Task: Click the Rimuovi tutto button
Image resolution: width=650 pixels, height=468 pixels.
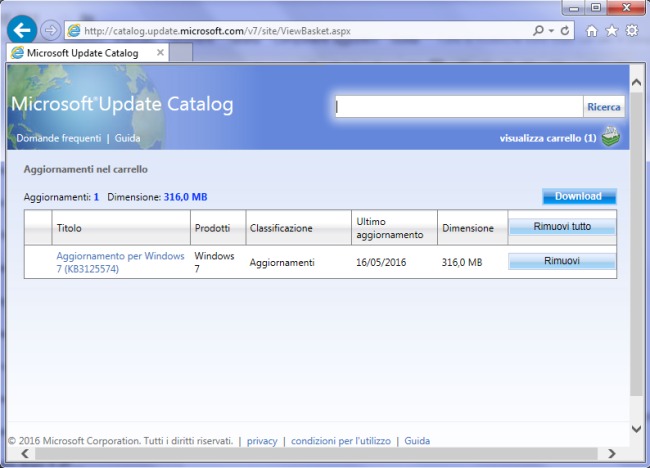Action: click(x=562, y=226)
